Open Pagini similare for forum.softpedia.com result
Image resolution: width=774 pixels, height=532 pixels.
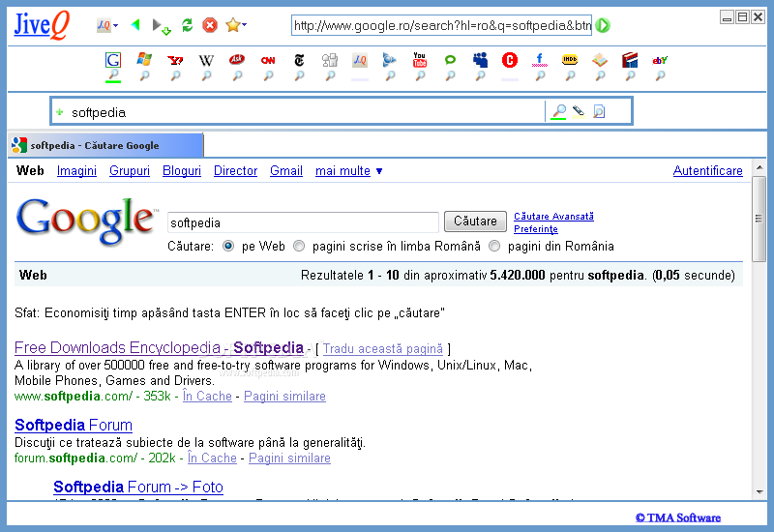point(289,458)
